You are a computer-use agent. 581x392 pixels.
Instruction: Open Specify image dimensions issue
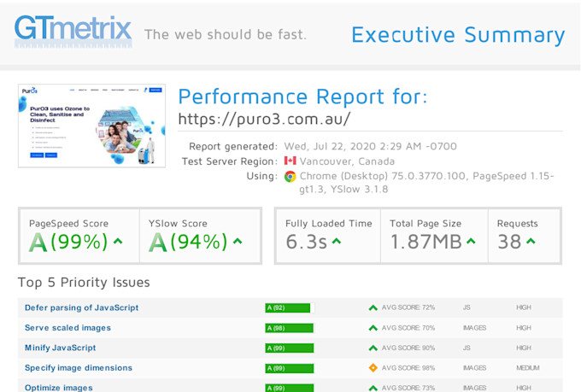tap(79, 368)
